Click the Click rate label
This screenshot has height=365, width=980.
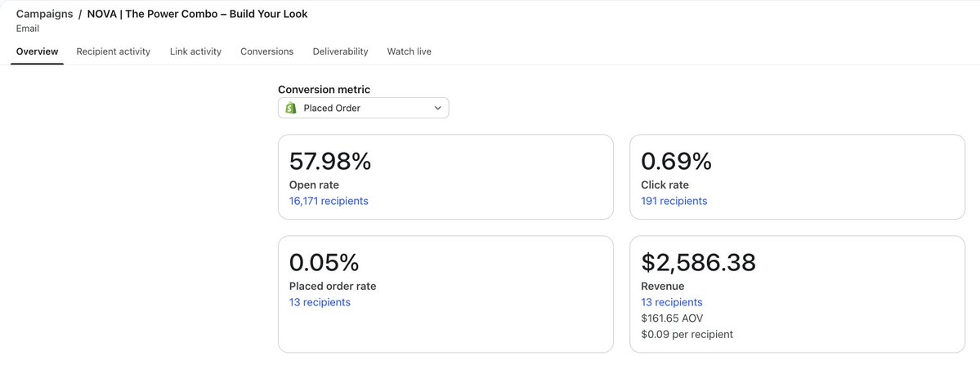click(x=665, y=185)
